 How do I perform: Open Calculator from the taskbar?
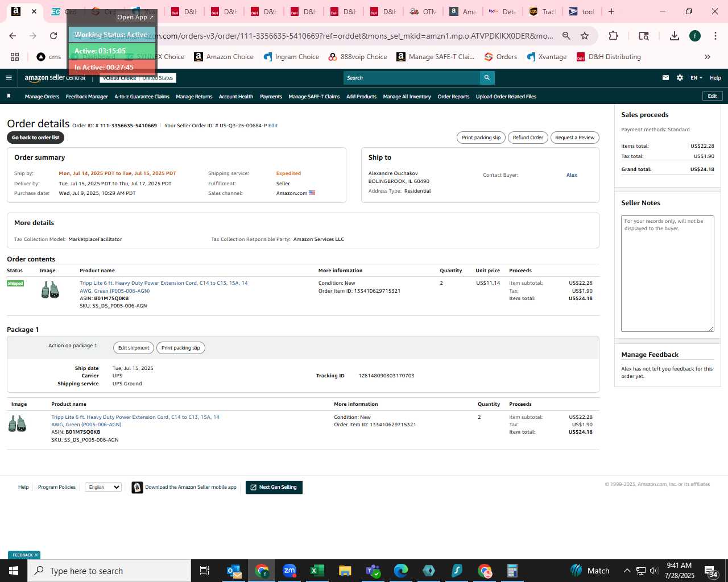512,571
